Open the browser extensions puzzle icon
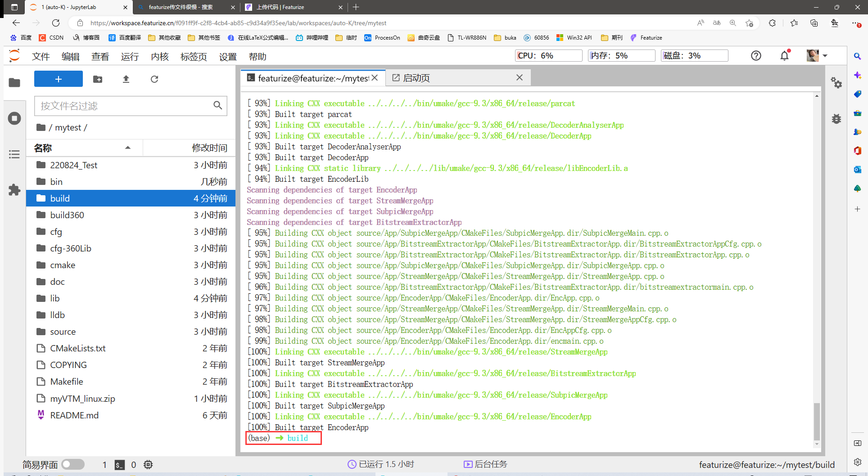 [x=773, y=23]
